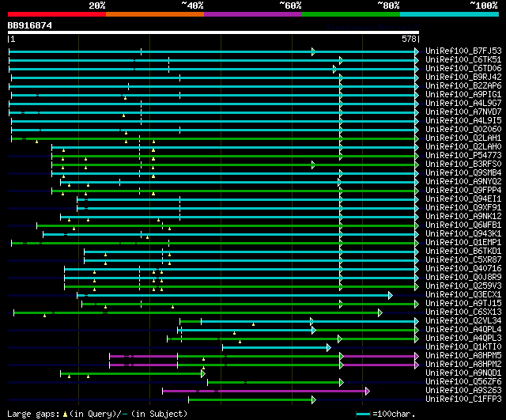Open the UniRef100_C5XR87 hit

coord(463,260)
